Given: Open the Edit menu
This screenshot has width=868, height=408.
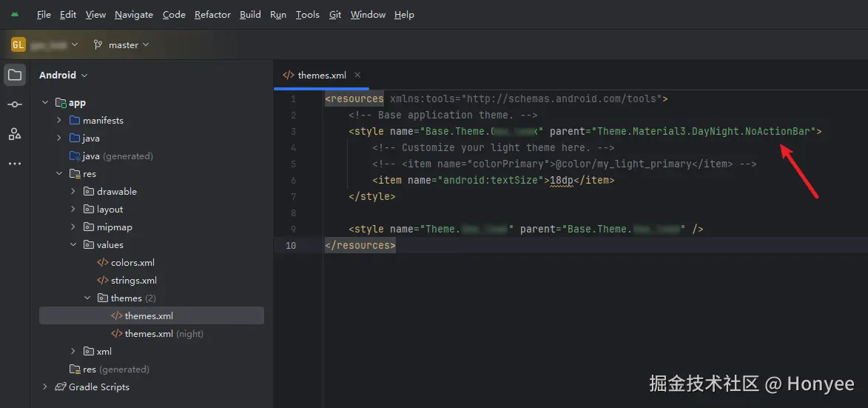Looking at the screenshot, I should click(x=68, y=14).
